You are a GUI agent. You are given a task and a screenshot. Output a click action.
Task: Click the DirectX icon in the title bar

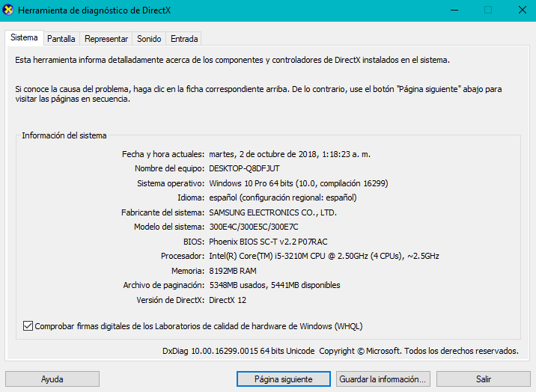pos(9,10)
